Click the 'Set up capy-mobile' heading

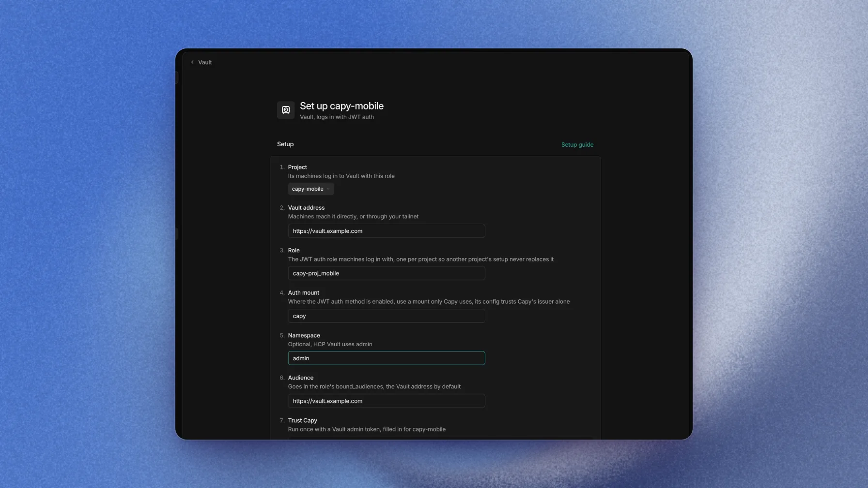341,106
